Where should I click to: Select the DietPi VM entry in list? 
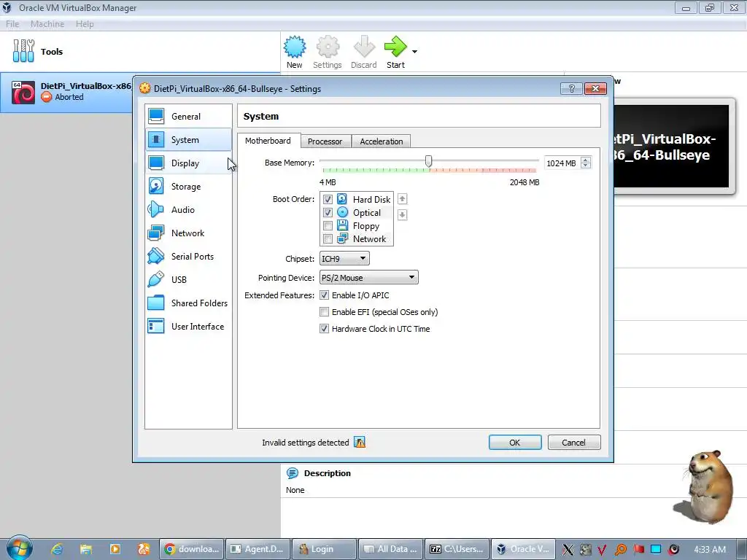66,92
